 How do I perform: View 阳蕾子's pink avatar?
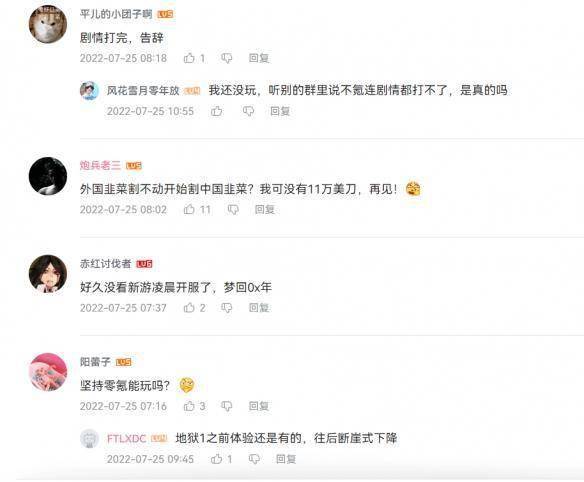tap(48, 372)
